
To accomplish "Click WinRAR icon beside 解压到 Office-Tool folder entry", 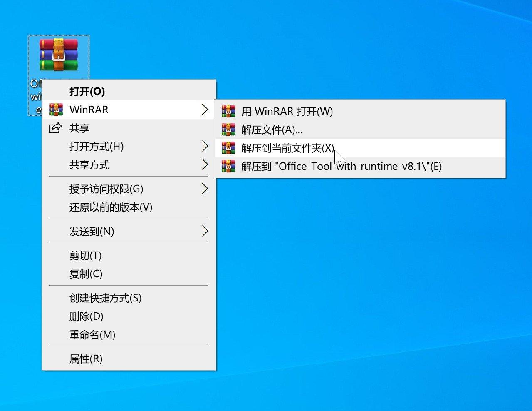I will 228,166.
